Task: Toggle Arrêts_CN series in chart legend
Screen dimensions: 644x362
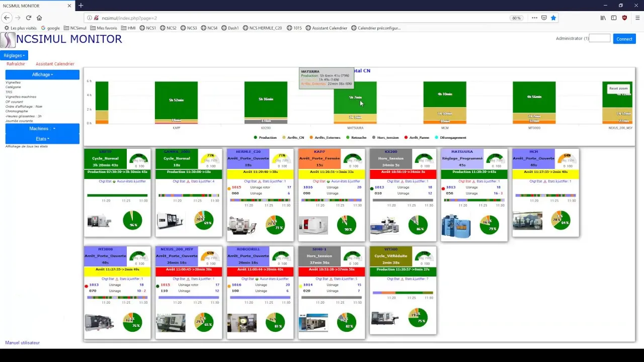Action: tap(293, 137)
